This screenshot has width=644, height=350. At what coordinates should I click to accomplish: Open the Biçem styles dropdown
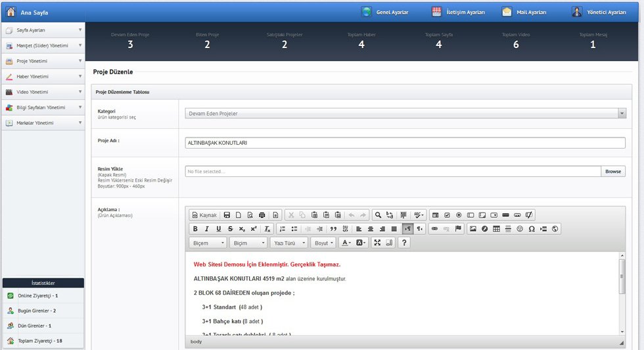click(208, 243)
